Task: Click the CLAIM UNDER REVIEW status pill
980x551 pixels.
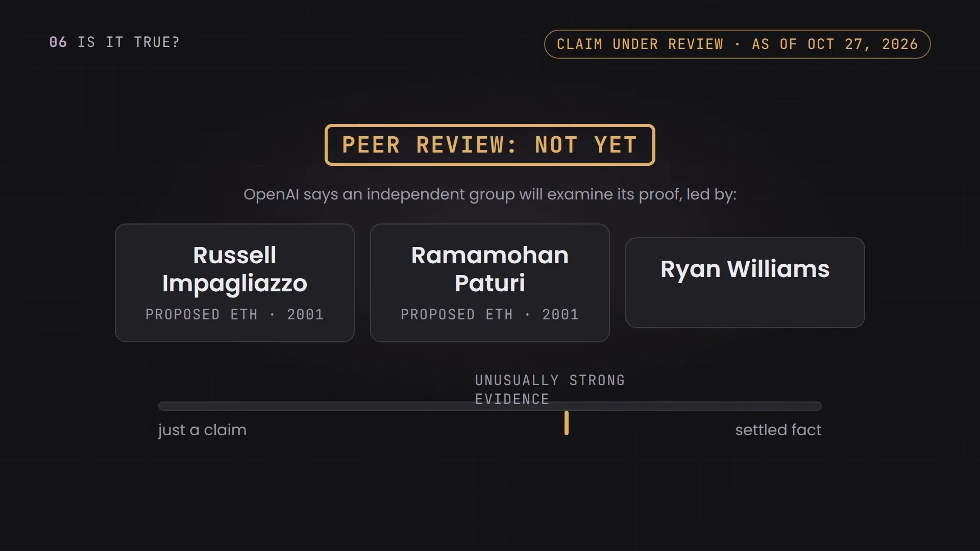Action: [738, 44]
